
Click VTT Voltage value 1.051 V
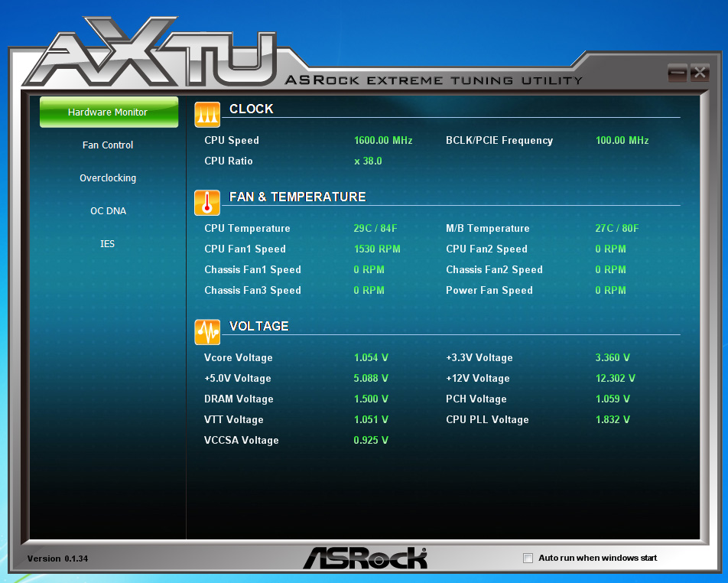coord(371,419)
